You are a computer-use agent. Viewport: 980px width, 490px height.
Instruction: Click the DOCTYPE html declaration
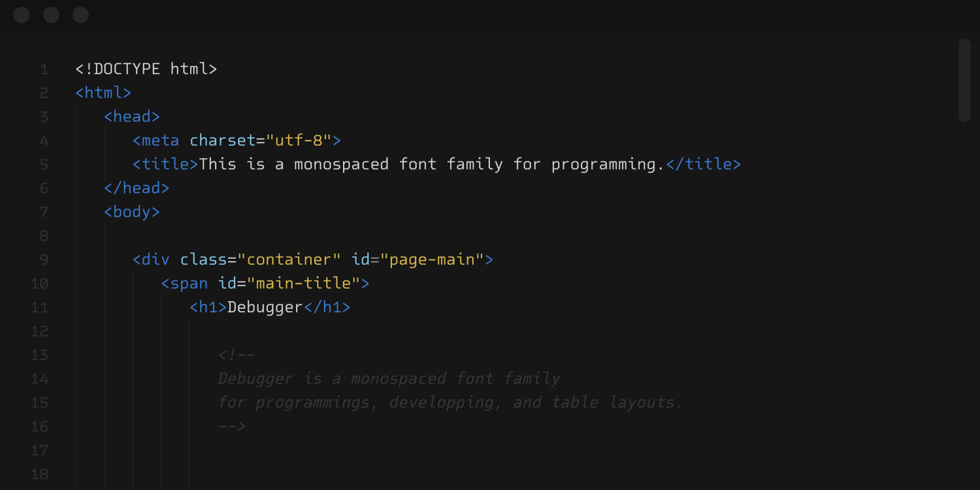146,69
